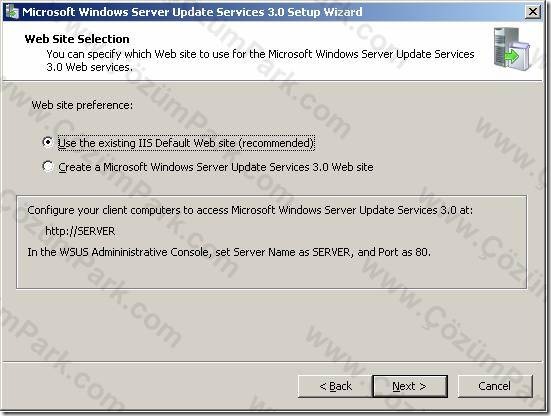
Task: Click the 'Web site preference:' label
Action: 82,105
